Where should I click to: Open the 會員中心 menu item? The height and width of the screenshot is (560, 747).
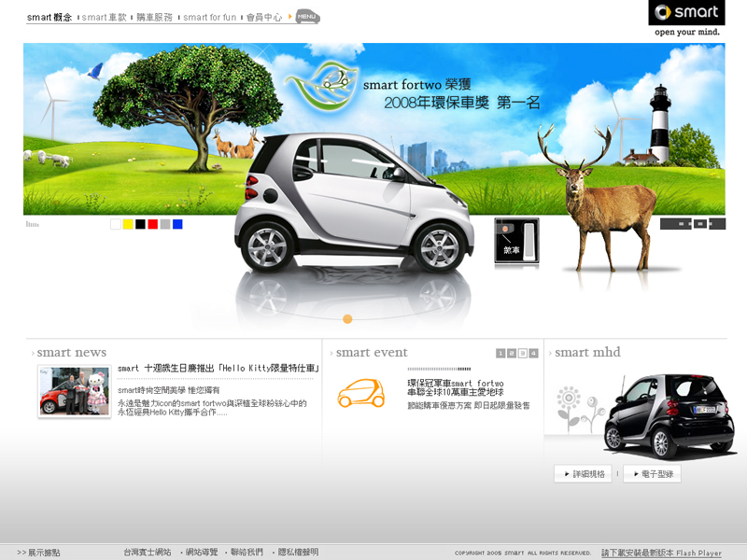(x=264, y=18)
